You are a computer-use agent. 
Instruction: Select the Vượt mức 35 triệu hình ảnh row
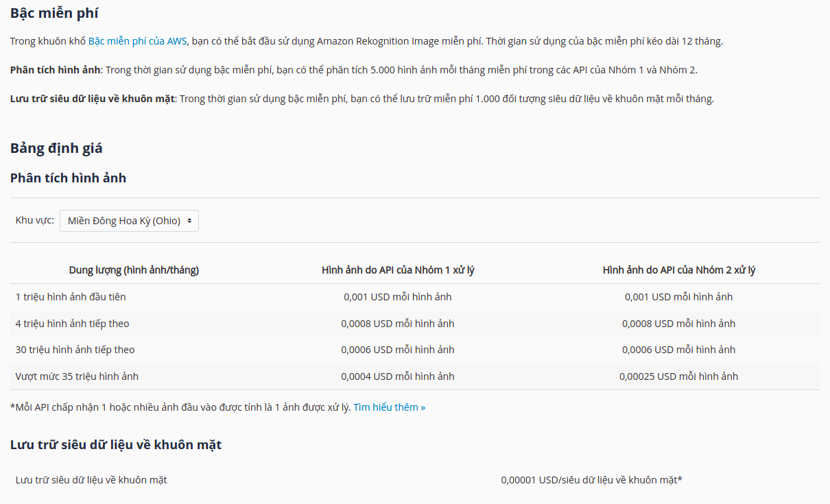click(77, 376)
